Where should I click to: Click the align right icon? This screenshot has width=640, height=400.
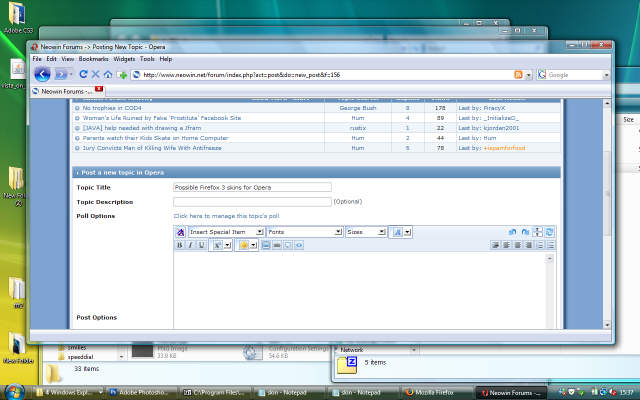pyautogui.click(x=529, y=245)
